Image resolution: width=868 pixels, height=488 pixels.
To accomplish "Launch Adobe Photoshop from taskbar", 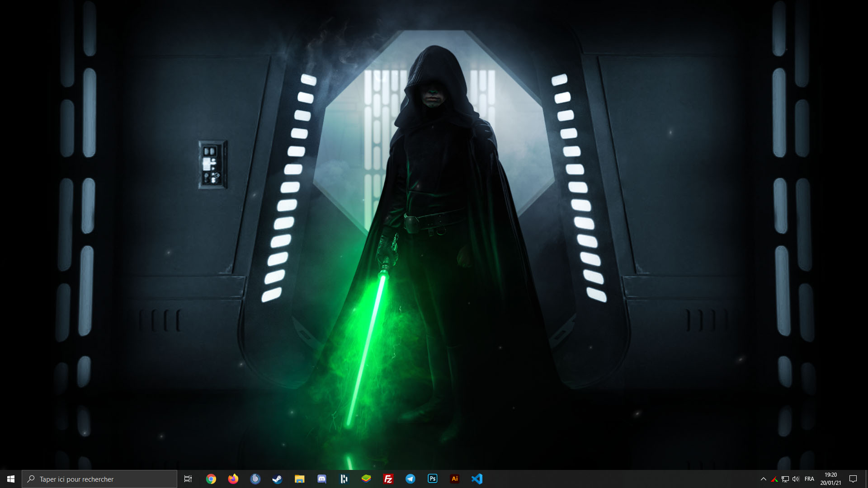I will coord(433,479).
